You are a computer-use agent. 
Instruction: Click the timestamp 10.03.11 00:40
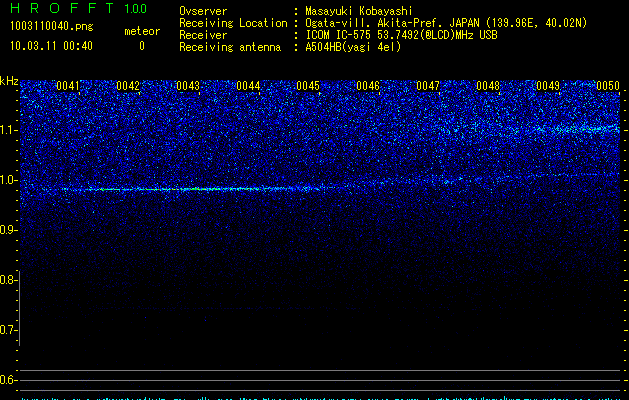51,46
